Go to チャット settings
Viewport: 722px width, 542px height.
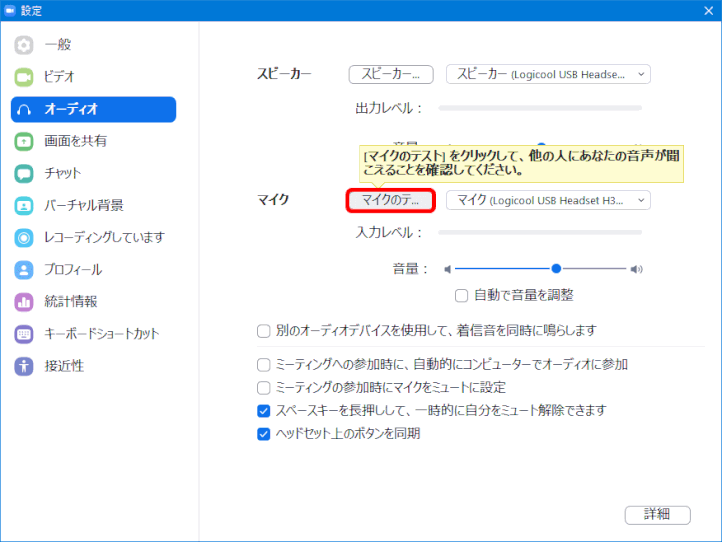tap(93, 174)
